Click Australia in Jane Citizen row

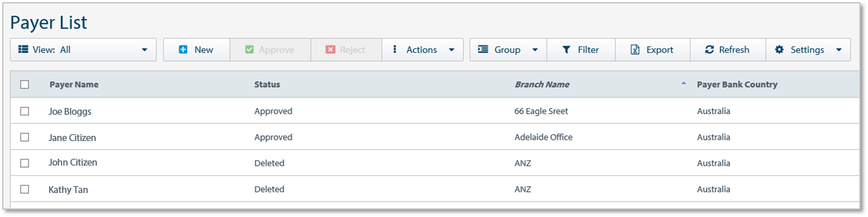click(x=713, y=137)
